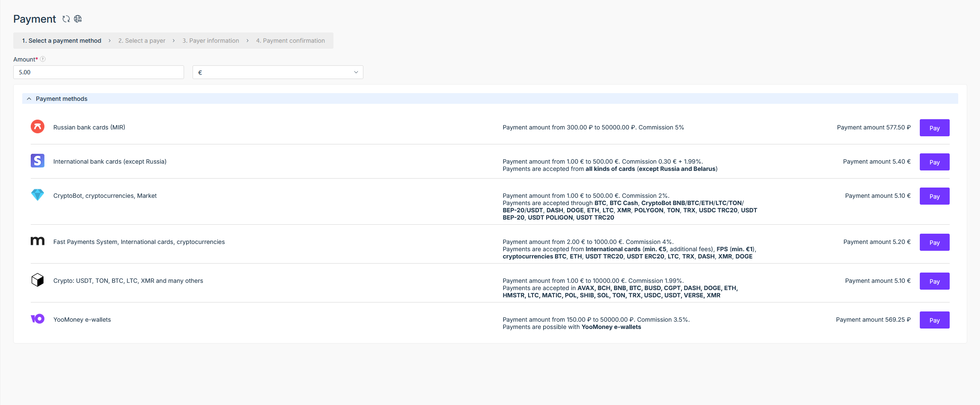980x405 pixels.
Task: Pay with YooMoney e-wallets
Action: point(934,320)
